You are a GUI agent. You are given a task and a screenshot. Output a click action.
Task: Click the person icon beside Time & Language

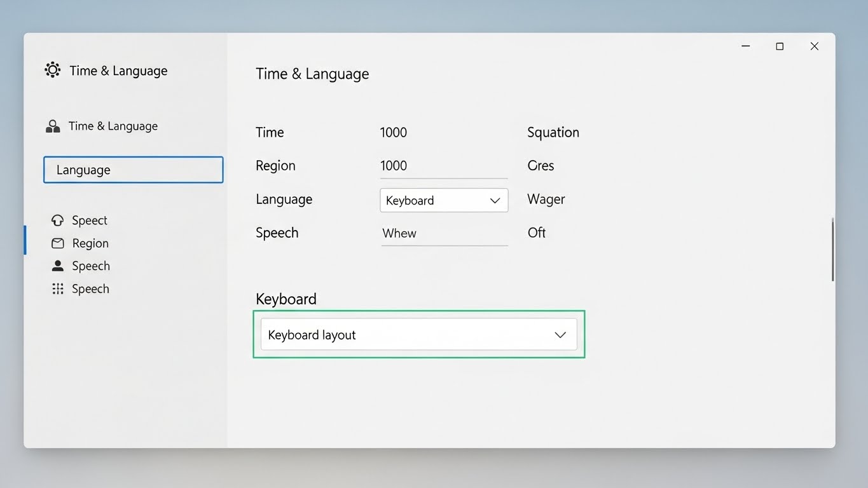point(53,126)
